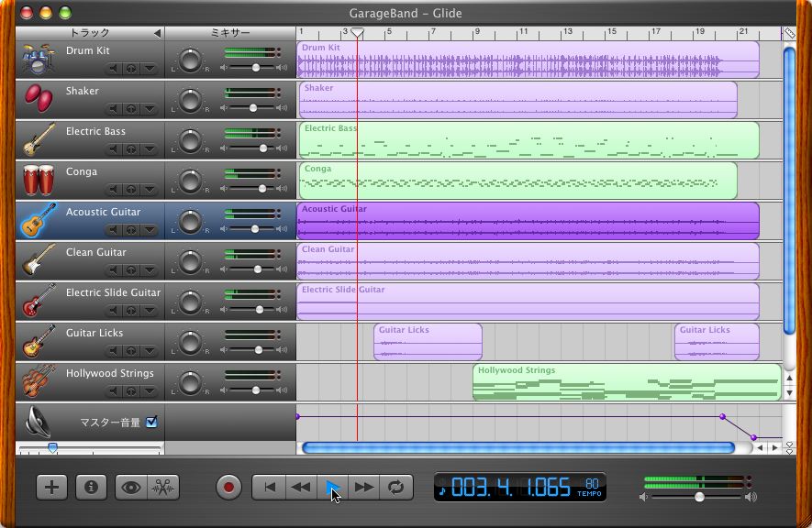The image size is (812, 528).
Task: Adjust the Drum Kit volume slider
Action: 256,68
